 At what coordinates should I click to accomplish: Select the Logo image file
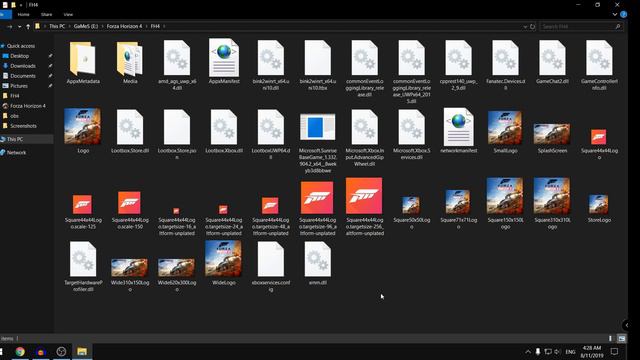(x=83, y=131)
